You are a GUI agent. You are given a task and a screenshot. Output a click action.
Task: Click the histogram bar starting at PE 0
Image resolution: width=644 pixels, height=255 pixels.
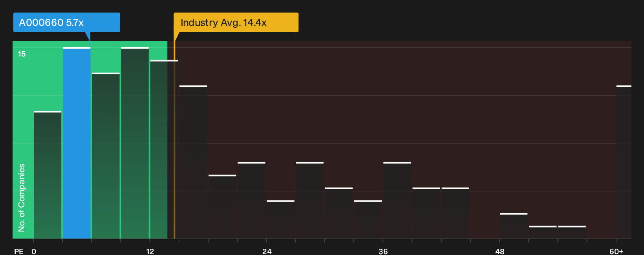point(48,175)
